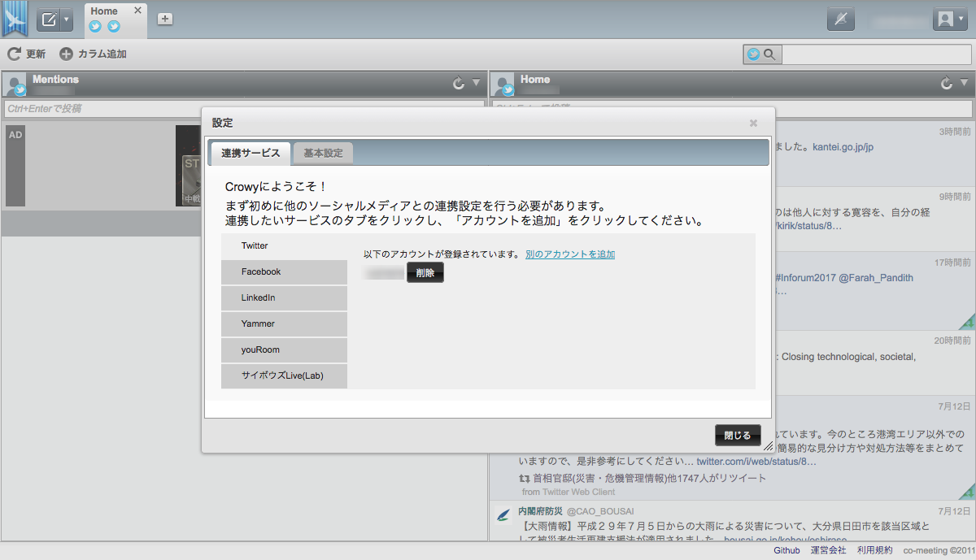Screen dimensions: 976x560
Task: Open the Mentions column options arrow
Action: pyautogui.click(x=477, y=83)
